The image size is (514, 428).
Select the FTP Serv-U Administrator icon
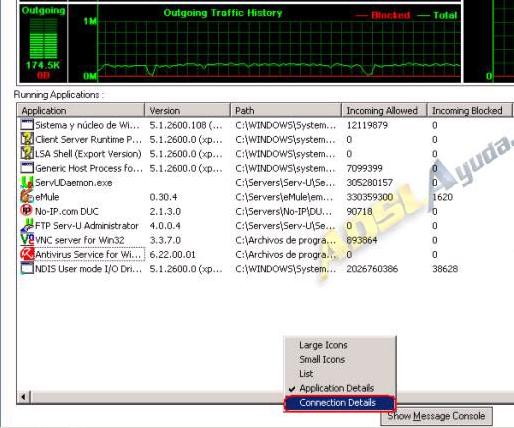[x=27, y=226]
